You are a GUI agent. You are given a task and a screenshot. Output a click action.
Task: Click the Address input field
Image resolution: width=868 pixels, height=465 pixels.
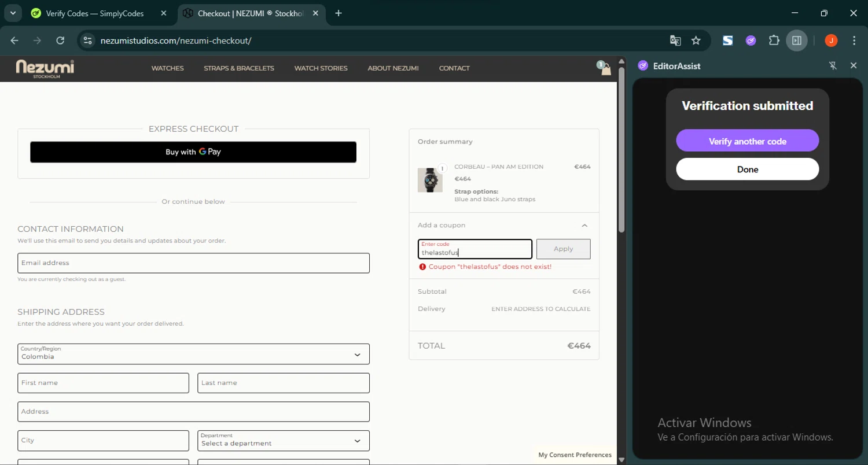193,412
